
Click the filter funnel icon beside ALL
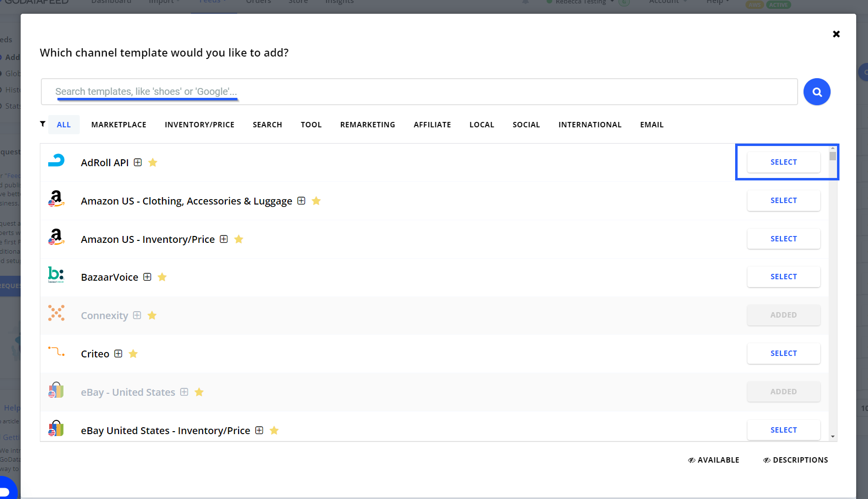(x=43, y=124)
